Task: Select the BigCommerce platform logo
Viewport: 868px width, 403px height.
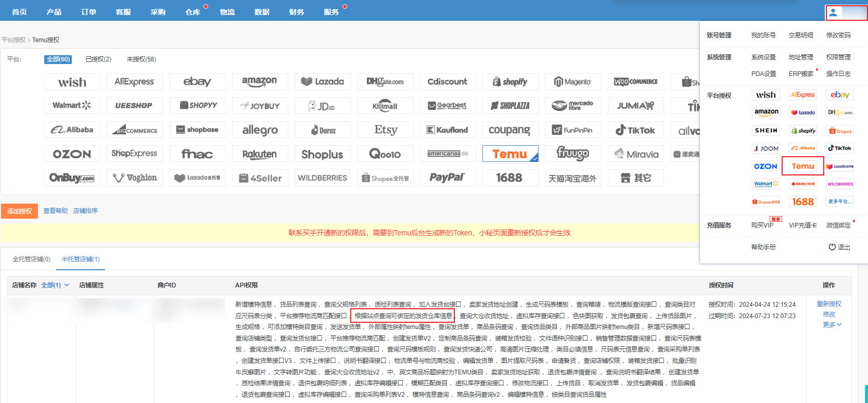Action: point(134,130)
